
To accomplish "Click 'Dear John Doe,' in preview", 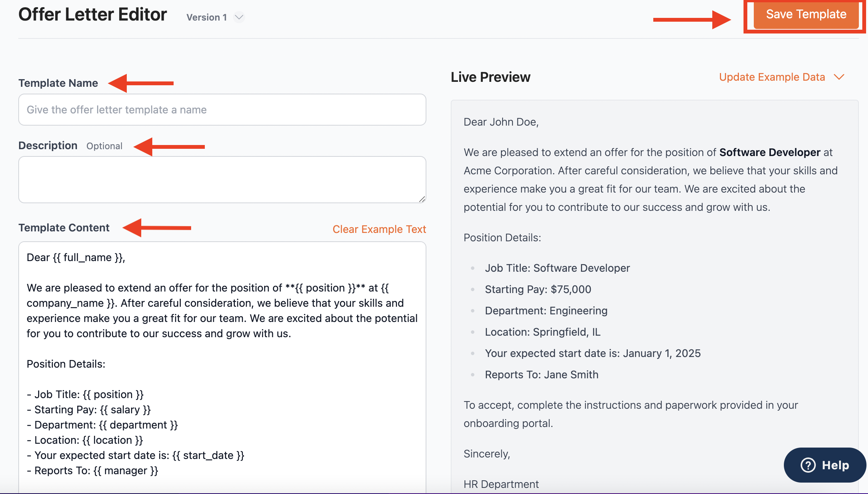I will tap(501, 122).
